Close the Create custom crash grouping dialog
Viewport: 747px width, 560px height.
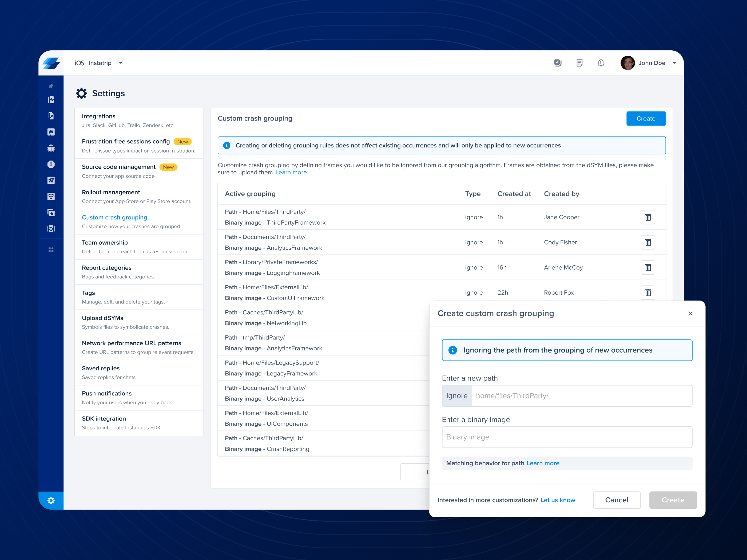pyautogui.click(x=690, y=314)
